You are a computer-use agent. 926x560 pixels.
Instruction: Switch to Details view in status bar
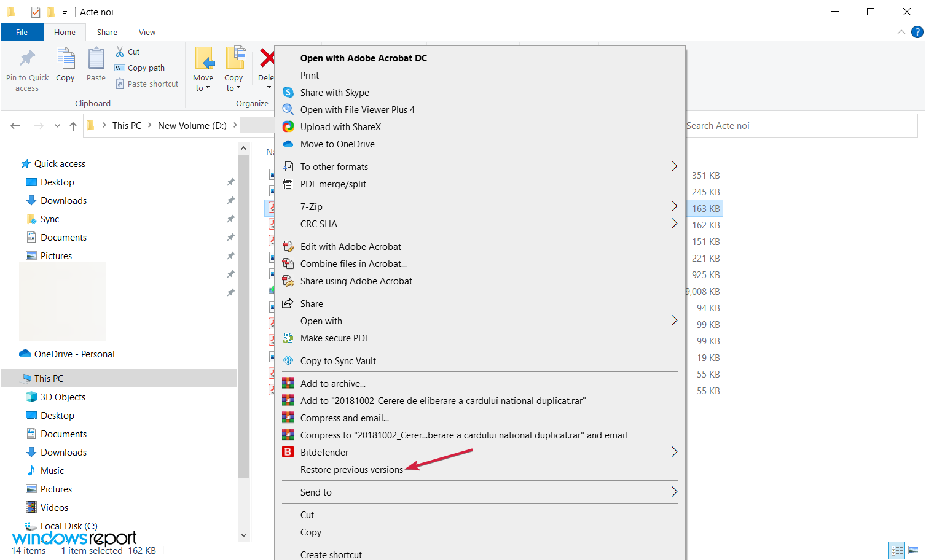pyautogui.click(x=897, y=551)
